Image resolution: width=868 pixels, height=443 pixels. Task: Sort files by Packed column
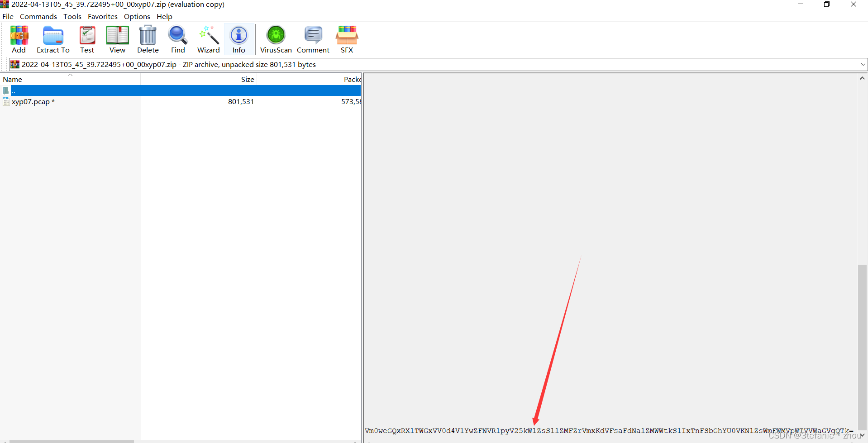pos(309,79)
